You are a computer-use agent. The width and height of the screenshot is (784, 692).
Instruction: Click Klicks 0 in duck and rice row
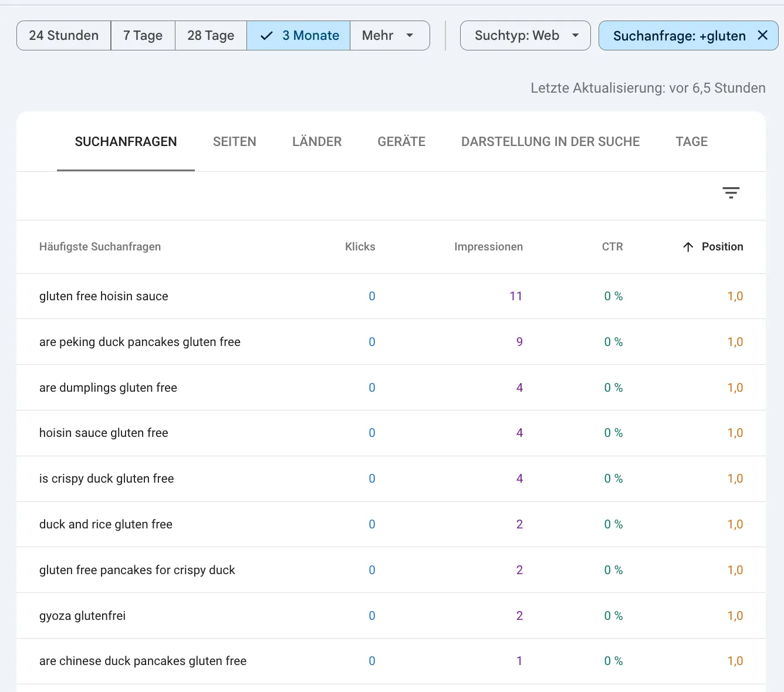tap(372, 524)
